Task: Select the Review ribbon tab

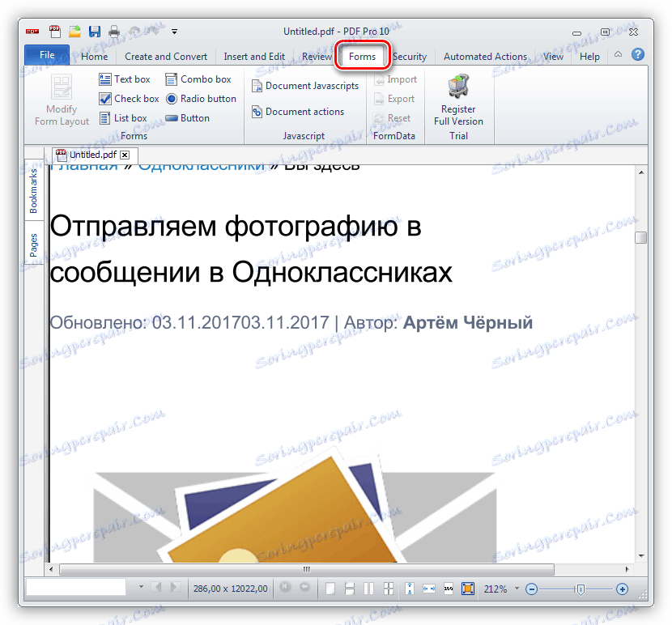Action: click(317, 57)
